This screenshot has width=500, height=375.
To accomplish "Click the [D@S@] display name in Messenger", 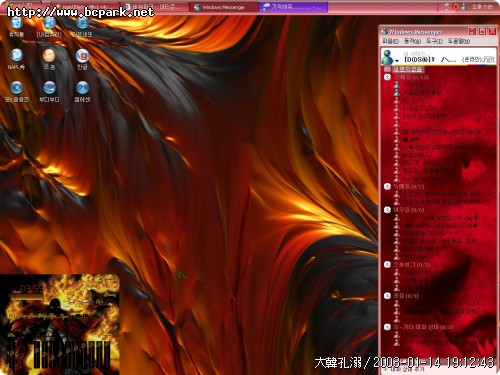I will coord(419,60).
